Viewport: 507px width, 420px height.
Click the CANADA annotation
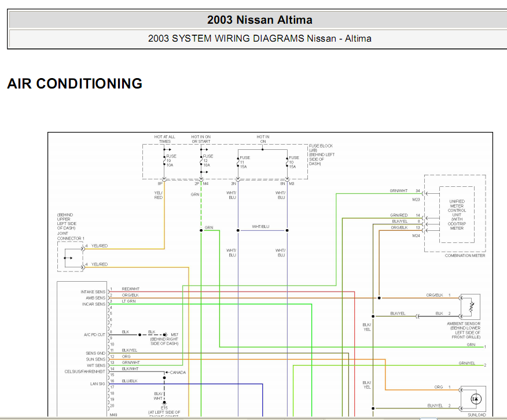(178, 373)
